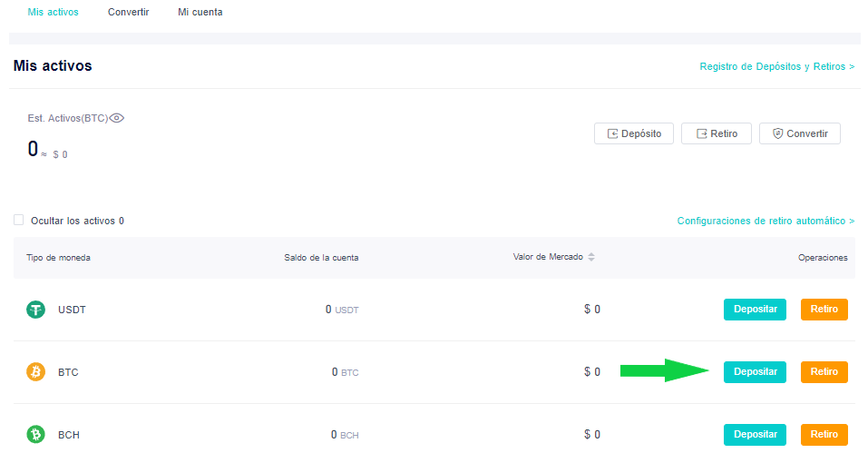Click the Convertir button with shield icon

click(800, 133)
